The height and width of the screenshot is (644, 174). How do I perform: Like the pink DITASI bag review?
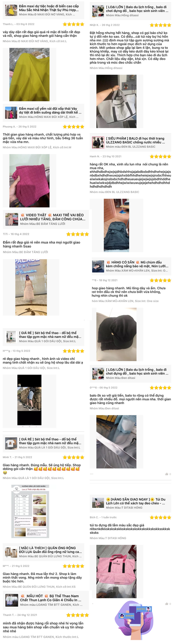(x=166, y=604)
